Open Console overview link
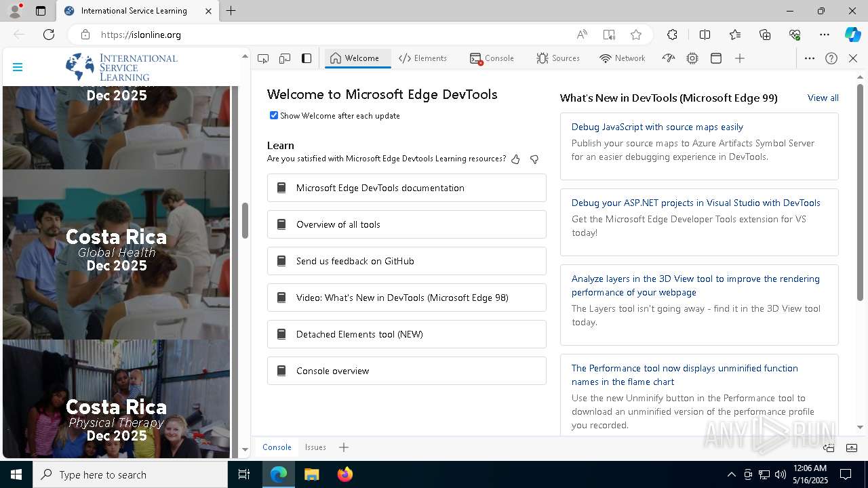 pyautogui.click(x=406, y=371)
